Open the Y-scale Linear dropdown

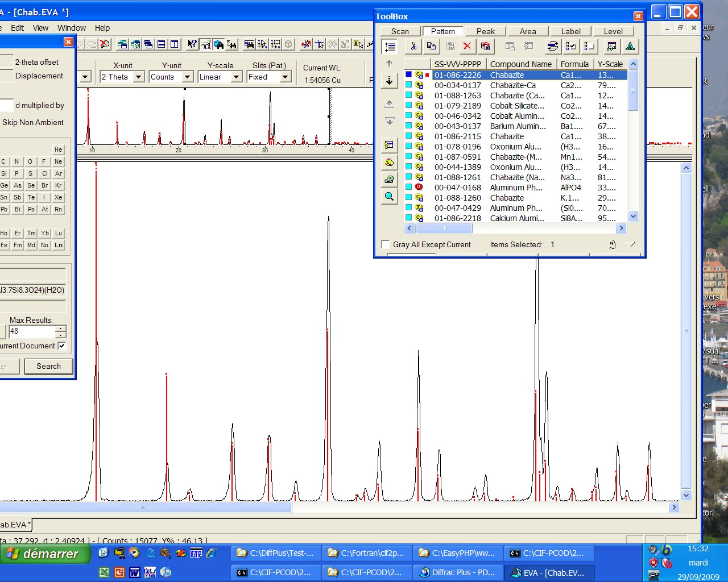coord(237,77)
